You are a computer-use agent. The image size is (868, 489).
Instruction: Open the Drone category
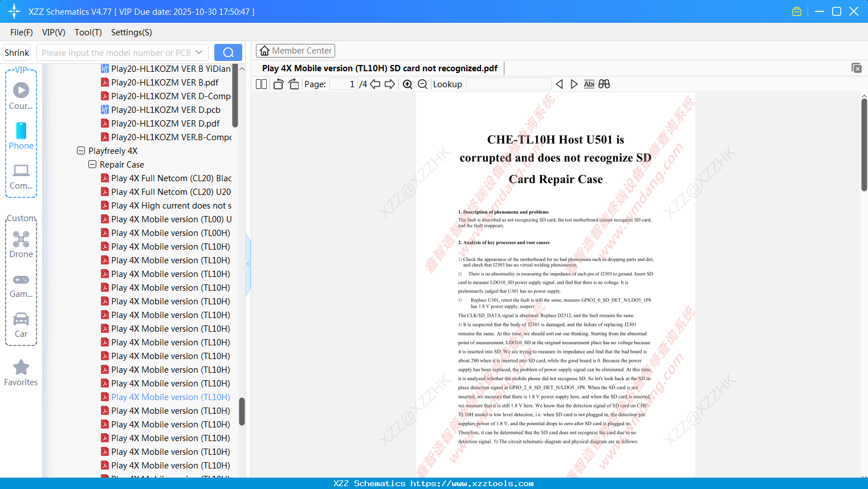(21, 244)
